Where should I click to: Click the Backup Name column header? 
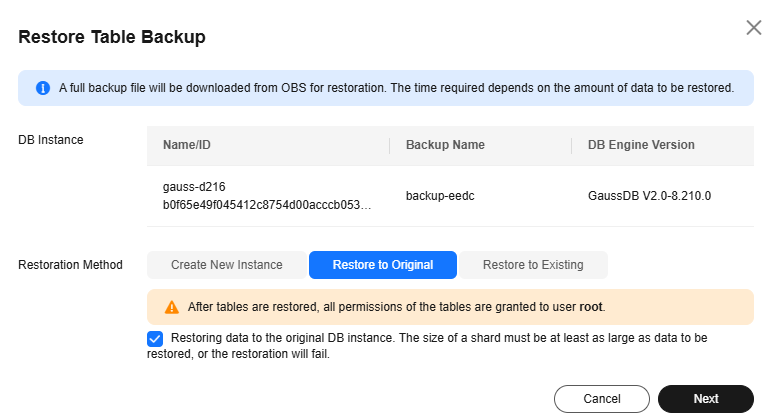tap(445, 145)
